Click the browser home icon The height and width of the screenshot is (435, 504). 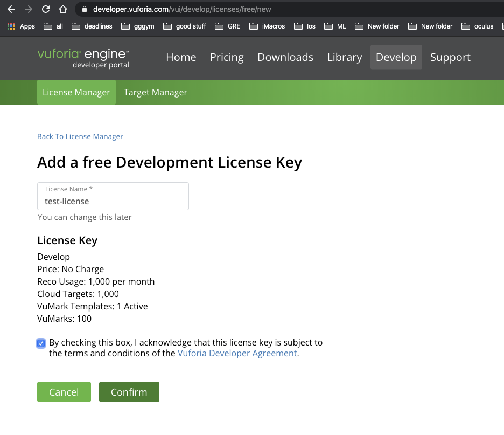[63, 9]
